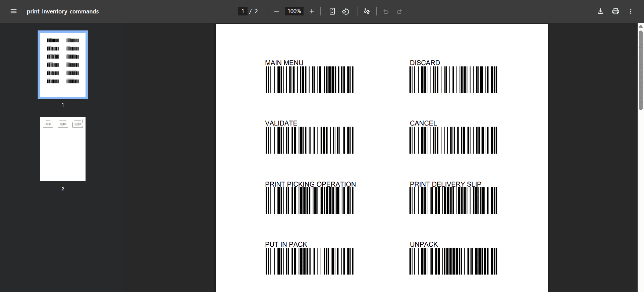Click the print_inventory_commands document title
The image size is (644, 292).
tap(63, 11)
